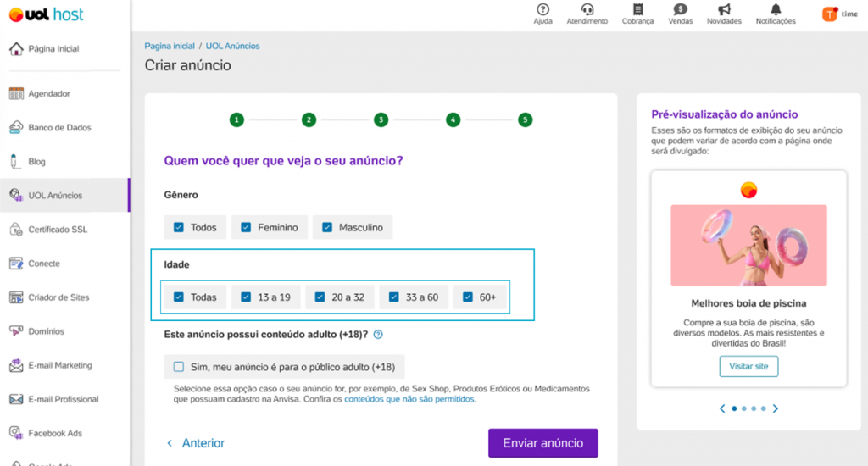Open Atendimento headset icon
The image size is (868, 466).
click(587, 9)
